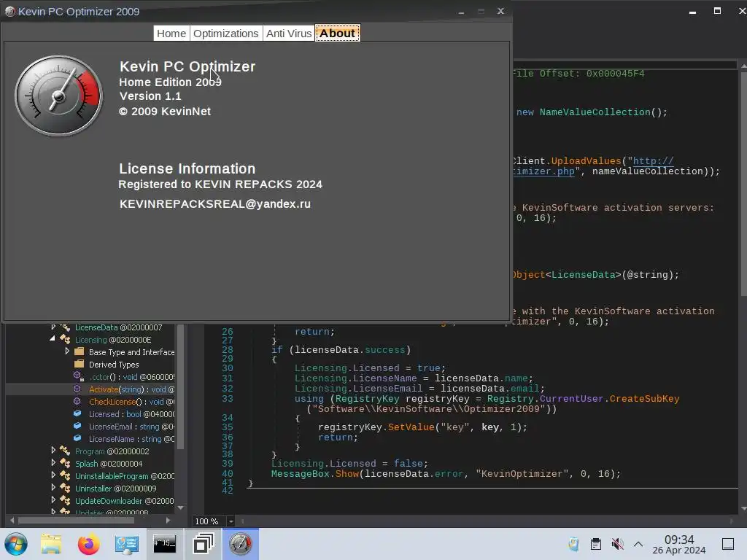Click the LicenseData class icon
This screenshot has height=560, width=747.
pos(65,327)
